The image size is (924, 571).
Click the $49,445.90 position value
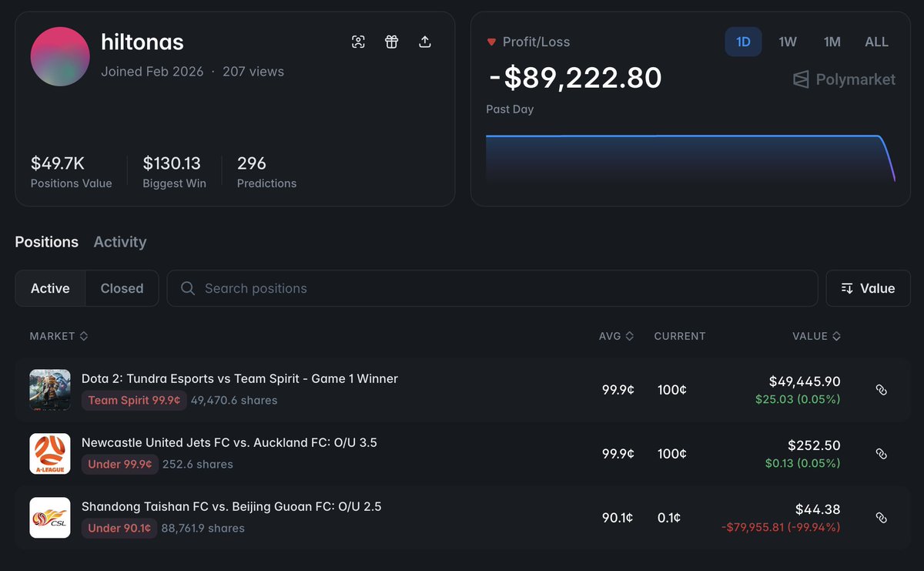(x=805, y=381)
